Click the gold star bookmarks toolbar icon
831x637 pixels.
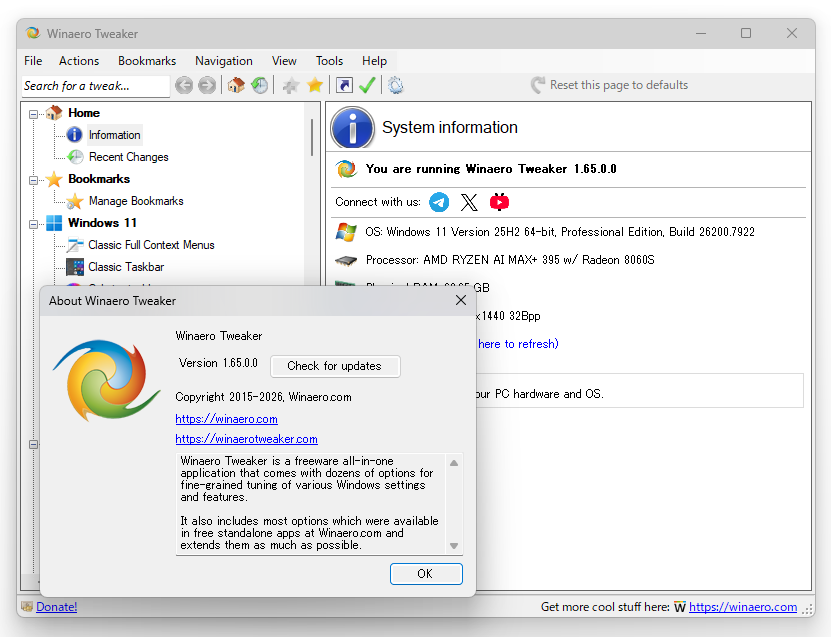tap(314, 85)
